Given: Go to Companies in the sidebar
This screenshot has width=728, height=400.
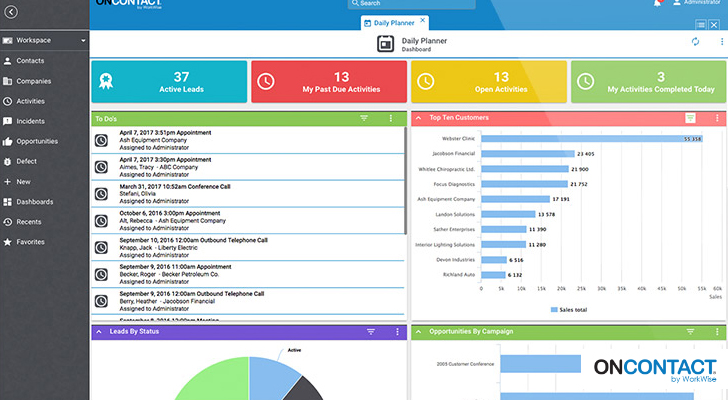Looking at the screenshot, I should 33,81.
